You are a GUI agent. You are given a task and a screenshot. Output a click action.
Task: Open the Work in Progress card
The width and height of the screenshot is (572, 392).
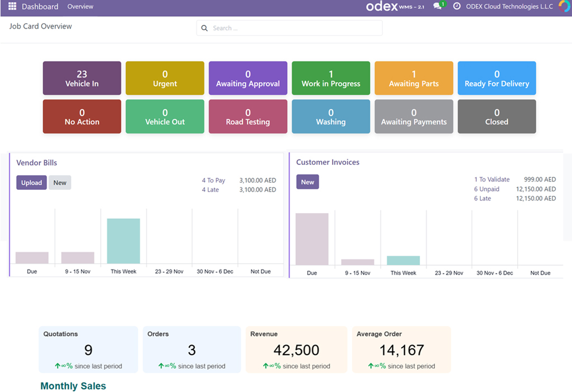point(331,78)
